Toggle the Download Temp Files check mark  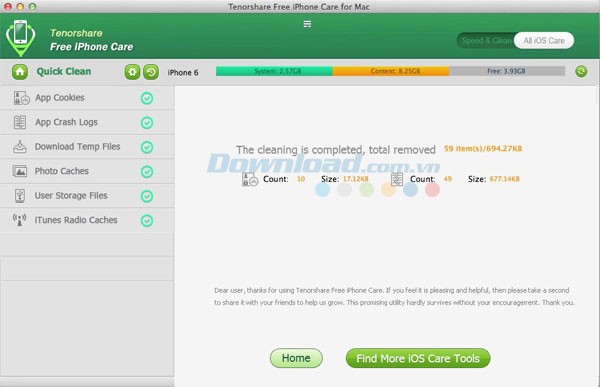click(x=147, y=147)
